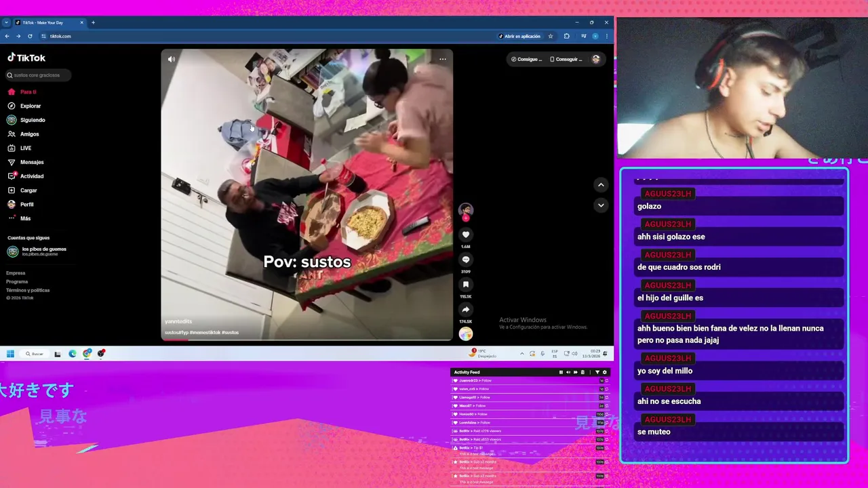
Task: Open the Amigos section
Action: coord(23,134)
